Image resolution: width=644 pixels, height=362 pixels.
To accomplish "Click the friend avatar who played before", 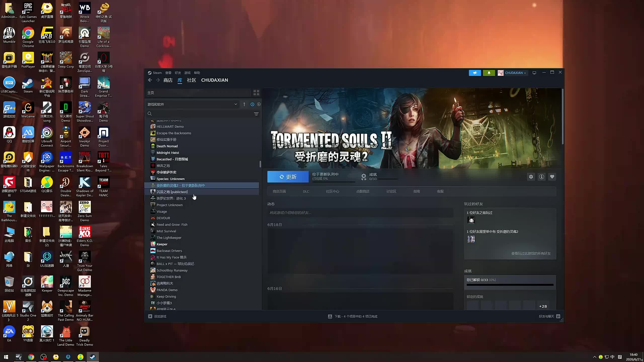I will 471,220.
